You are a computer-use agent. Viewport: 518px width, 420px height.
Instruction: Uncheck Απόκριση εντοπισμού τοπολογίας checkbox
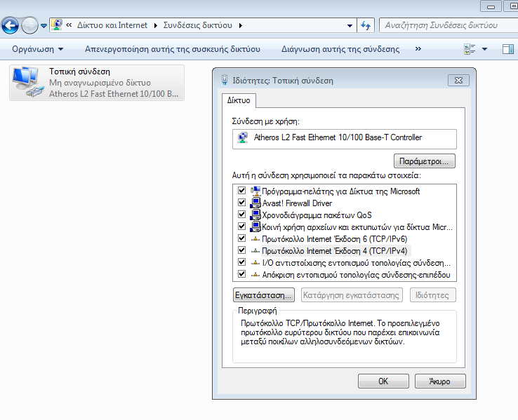tap(242, 274)
